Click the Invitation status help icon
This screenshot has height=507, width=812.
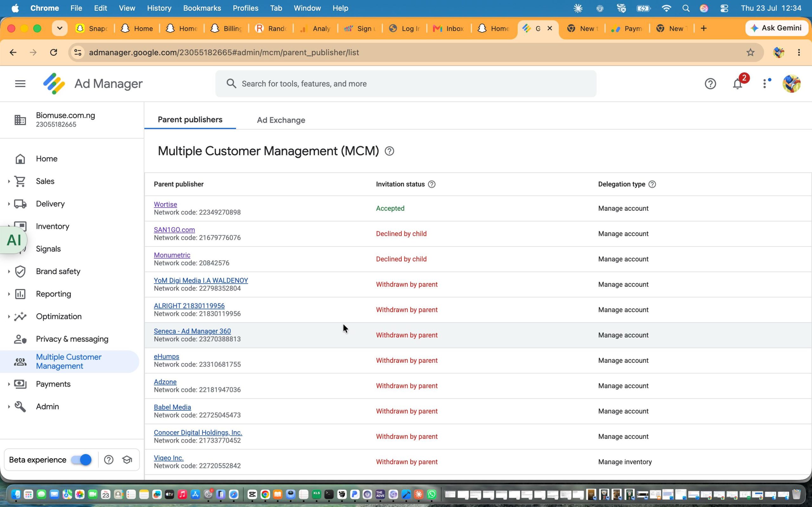coord(432,184)
